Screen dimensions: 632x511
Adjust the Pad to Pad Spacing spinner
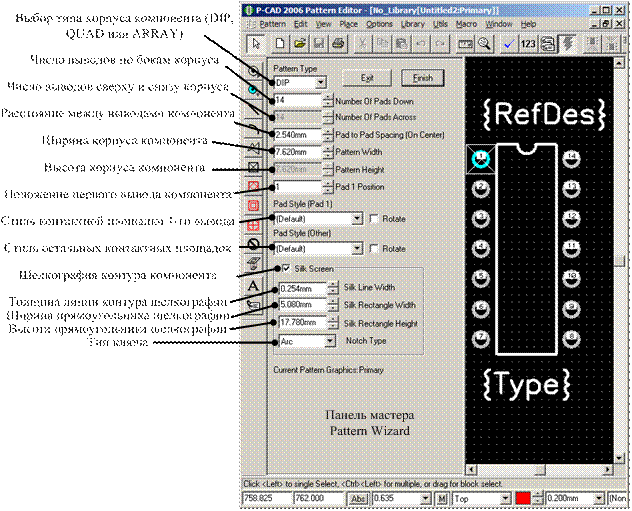point(328,135)
